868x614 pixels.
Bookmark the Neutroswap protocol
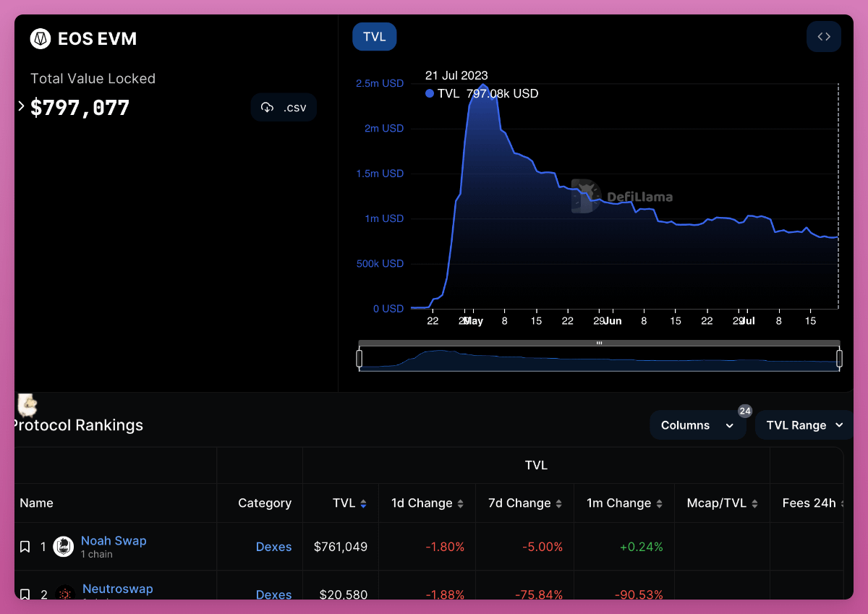(25, 594)
